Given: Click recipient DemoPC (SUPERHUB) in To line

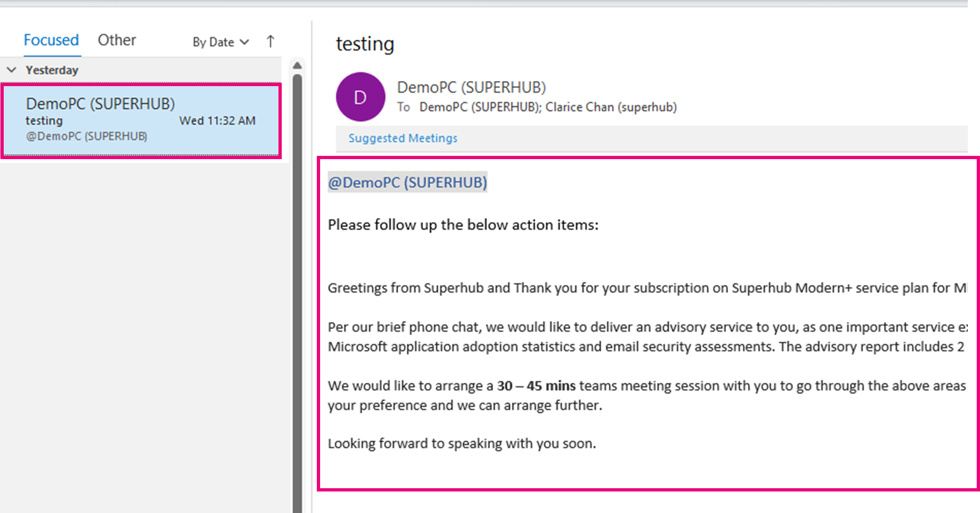Looking at the screenshot, I should (x=479, y=107).
